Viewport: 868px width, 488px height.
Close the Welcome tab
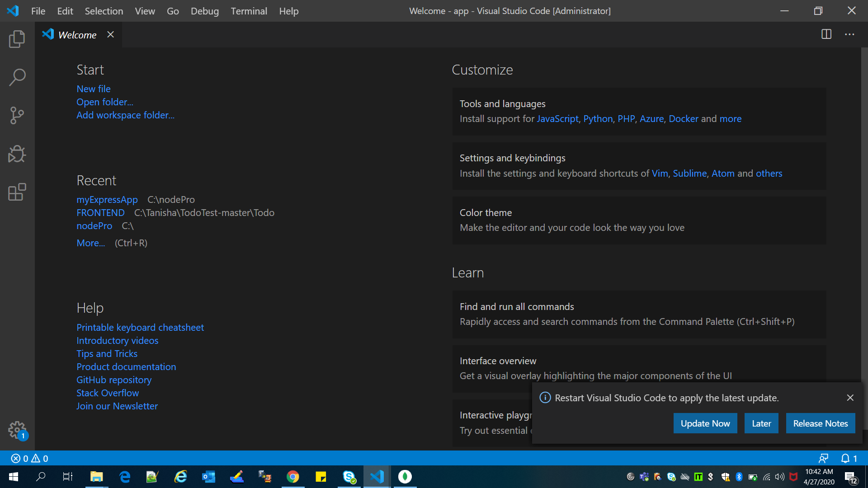pyautogui.click(x=110, y=35)
